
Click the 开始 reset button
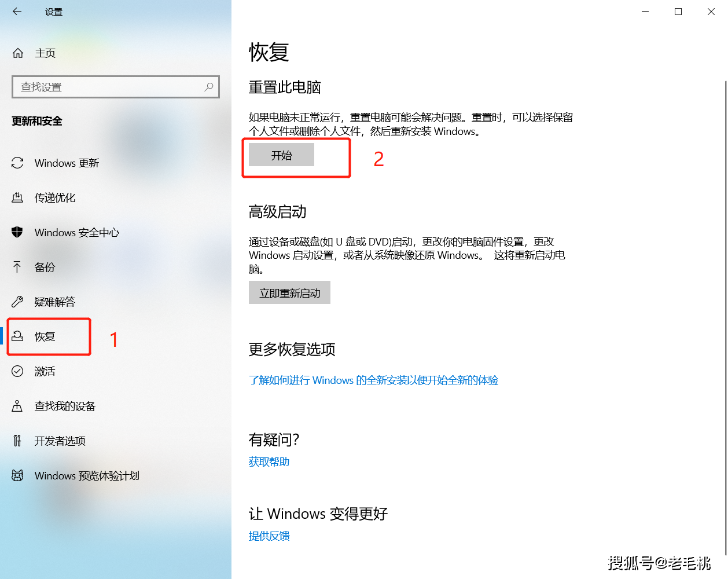coord(281,155)
